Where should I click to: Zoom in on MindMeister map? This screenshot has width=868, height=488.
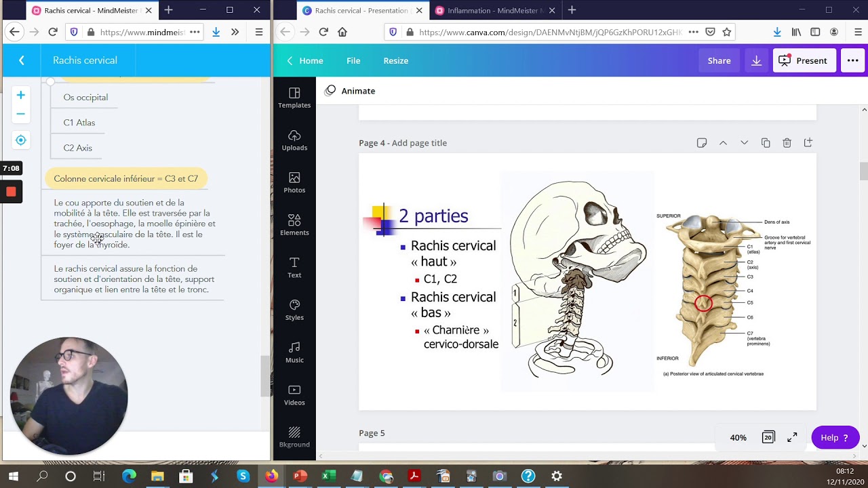21,96
